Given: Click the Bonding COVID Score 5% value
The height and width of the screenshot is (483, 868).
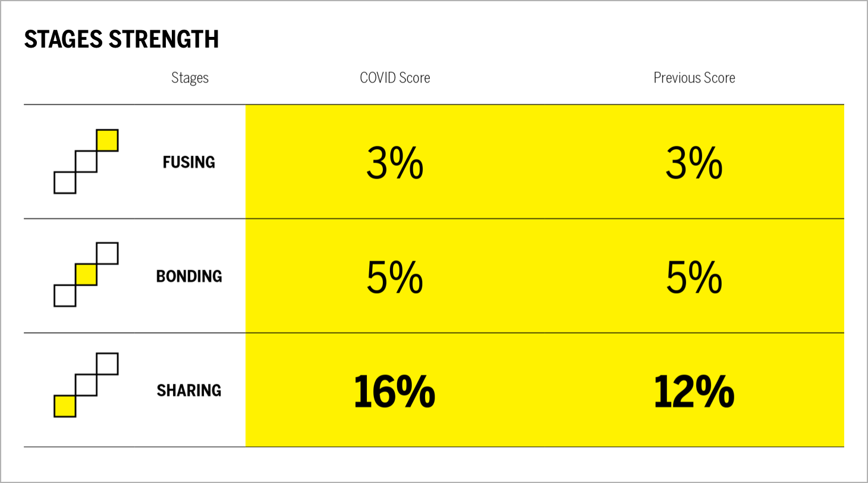Looking at the screenshot, I should tap(395, 277).
